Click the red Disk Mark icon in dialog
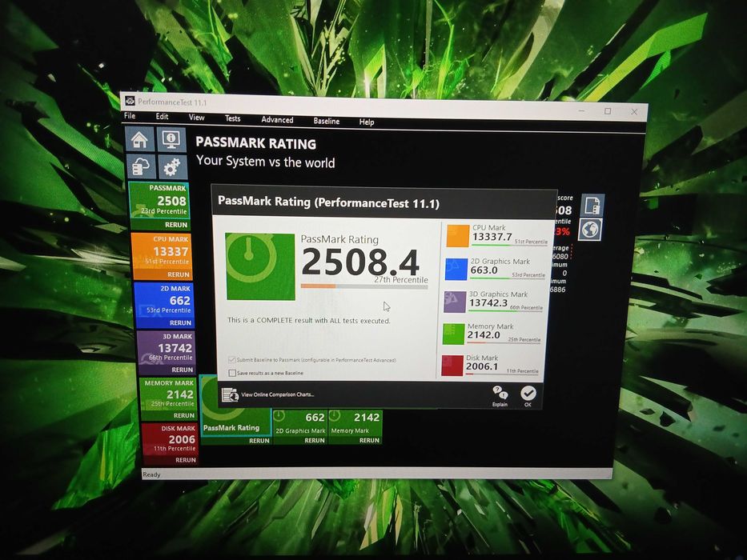 [x=452, y=366]
